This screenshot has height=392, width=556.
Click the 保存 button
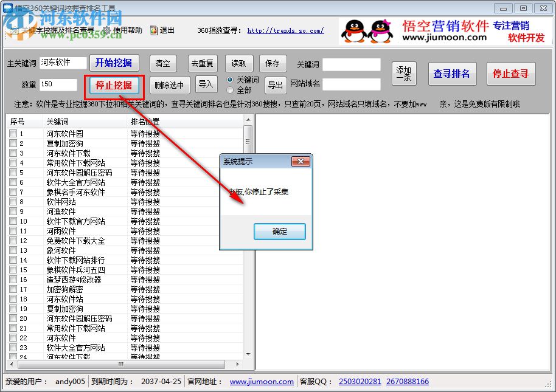[x=273, y=63]
